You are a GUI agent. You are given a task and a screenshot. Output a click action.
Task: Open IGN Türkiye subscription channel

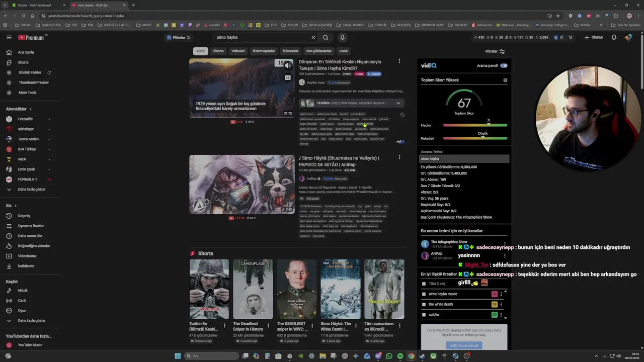(28, 149)
